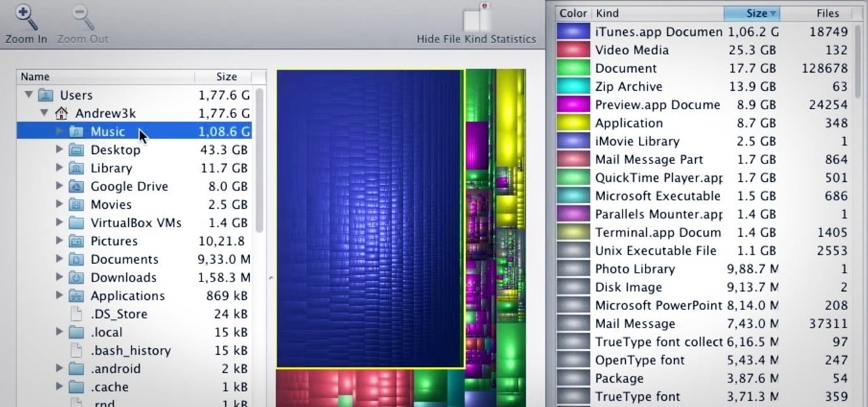Click the Andrew3k home folder icon

[x=61, y=113]
